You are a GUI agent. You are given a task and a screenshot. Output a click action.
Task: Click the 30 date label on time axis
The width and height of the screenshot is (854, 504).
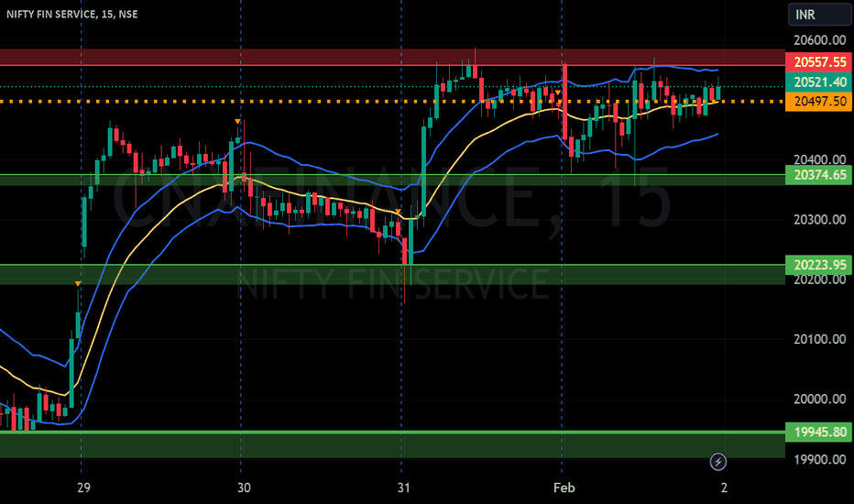244,488
